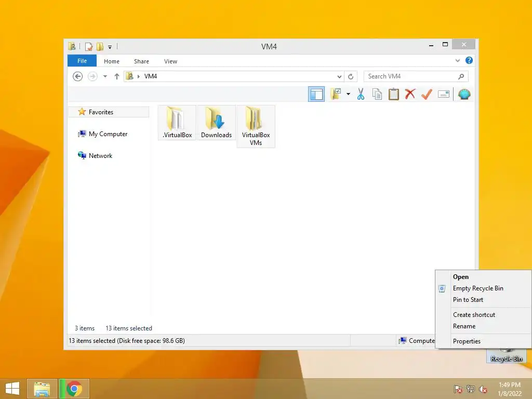Click the folder options toolbar icon

(x=336, y=94)
